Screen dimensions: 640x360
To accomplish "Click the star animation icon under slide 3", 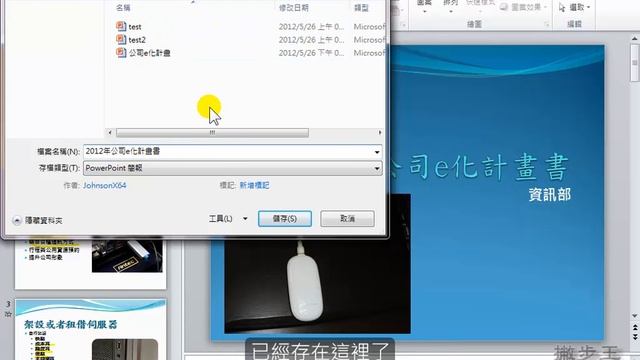I will click(8, 314).
